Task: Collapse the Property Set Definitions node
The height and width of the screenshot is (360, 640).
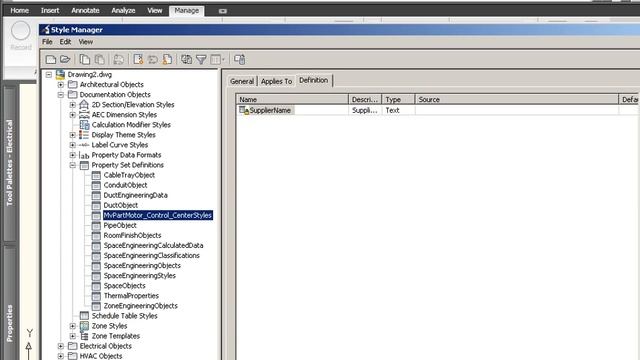Action: [x=73, y=165]
